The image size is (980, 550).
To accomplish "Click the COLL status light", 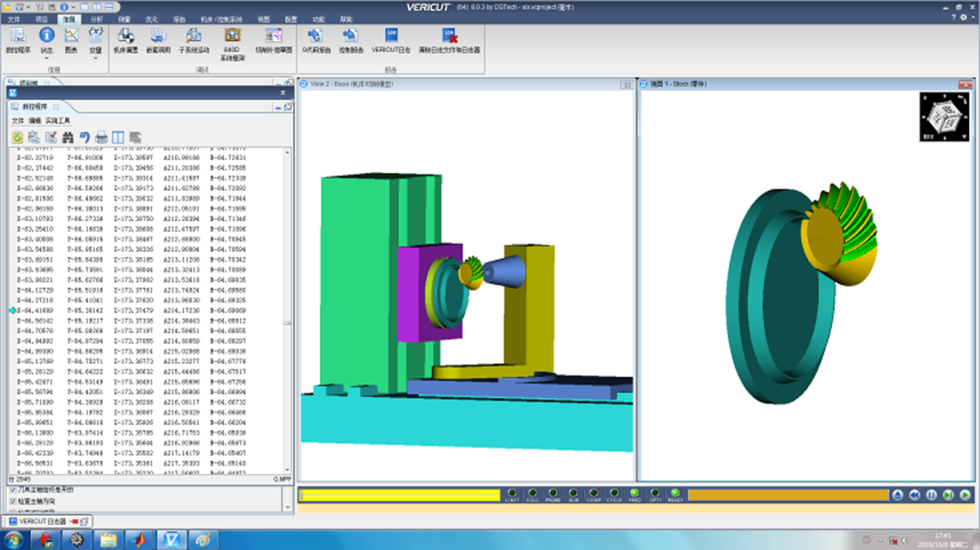I will click(x=532, y=494).
